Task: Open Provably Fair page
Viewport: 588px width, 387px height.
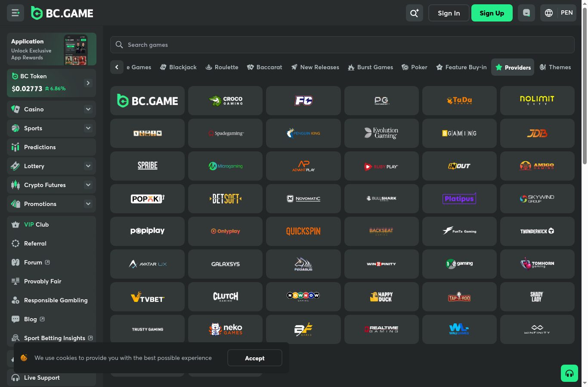Action: point(51,281)
